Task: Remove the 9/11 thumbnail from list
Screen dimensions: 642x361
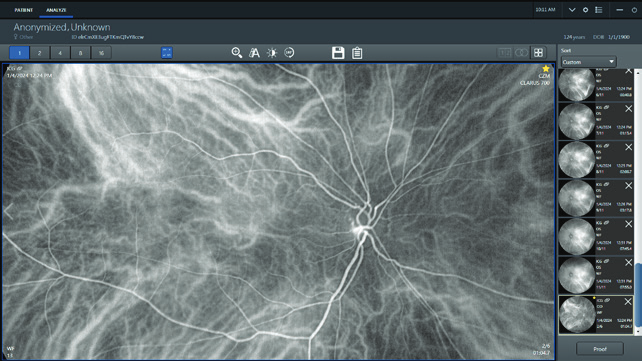Action: tap(628, 186)
